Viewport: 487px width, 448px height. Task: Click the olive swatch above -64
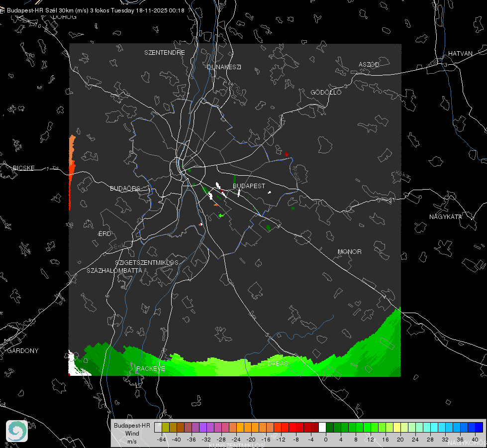[165, 428]
